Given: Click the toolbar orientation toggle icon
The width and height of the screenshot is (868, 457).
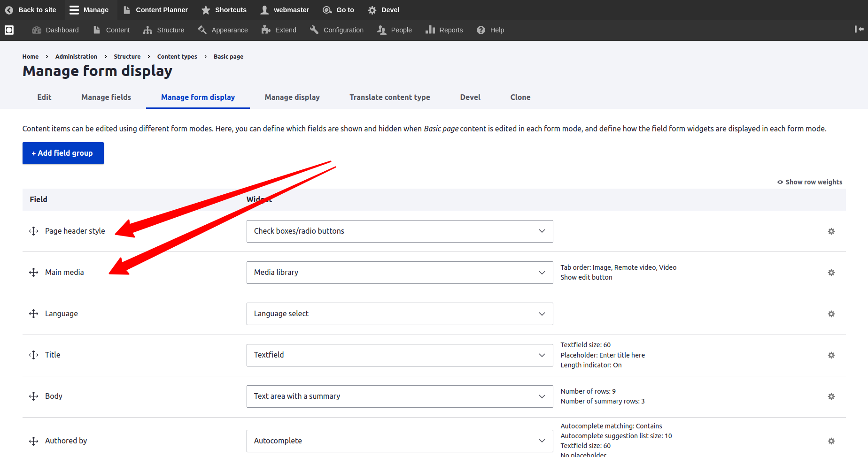Looking at the screenshot, I should pos(859,30).
